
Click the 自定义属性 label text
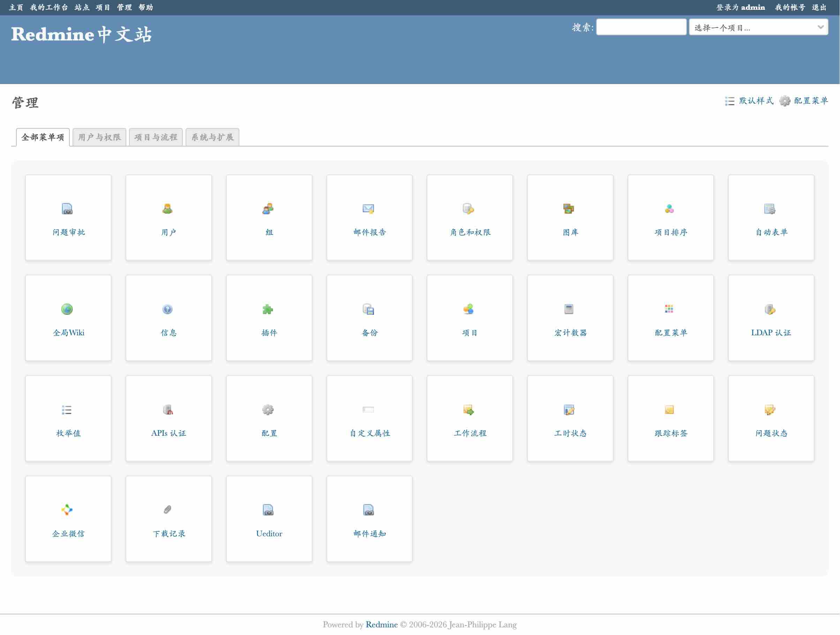coord(370,433)
